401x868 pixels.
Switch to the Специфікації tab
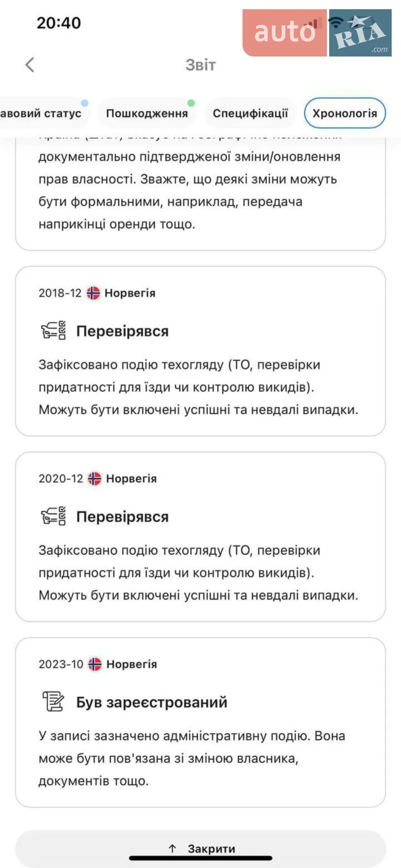250,113
